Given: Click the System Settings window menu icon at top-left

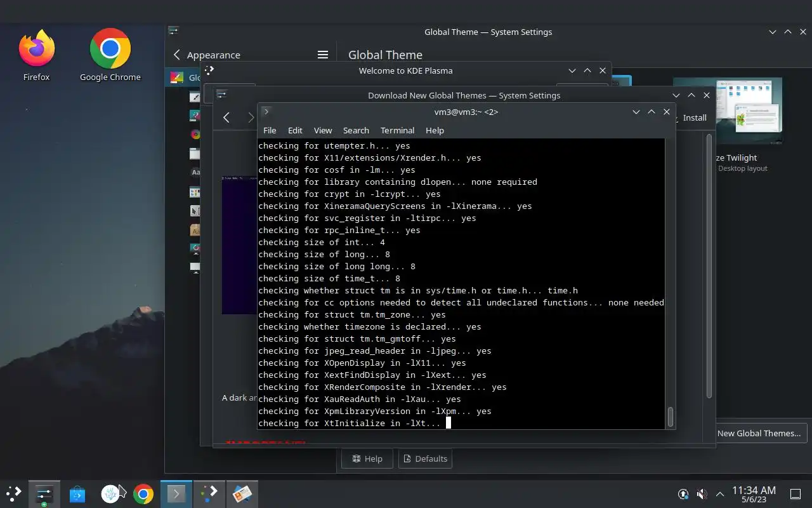Looking at the screenshot, I should click(173, 31).
